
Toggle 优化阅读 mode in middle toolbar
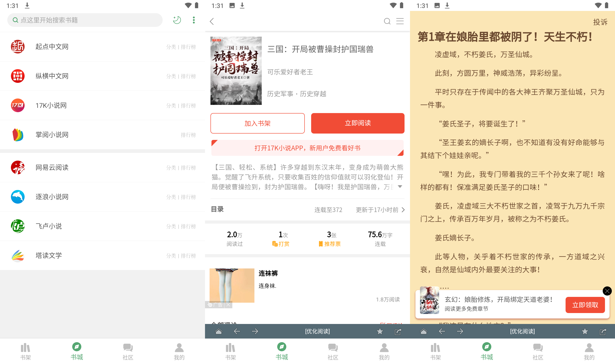(x=317, y=331)
